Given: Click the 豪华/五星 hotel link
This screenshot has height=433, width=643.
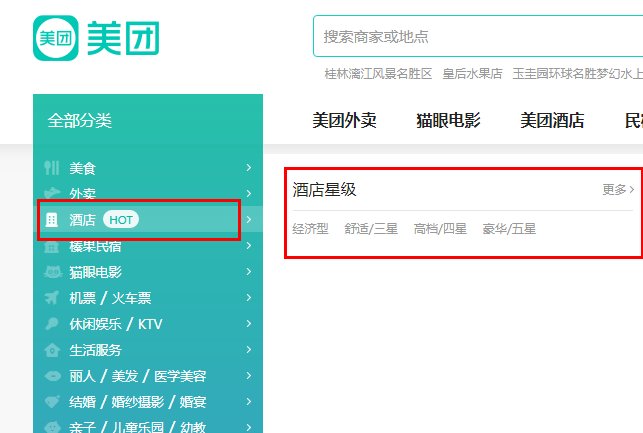Looking at the screenshot, I should point(509,228).
